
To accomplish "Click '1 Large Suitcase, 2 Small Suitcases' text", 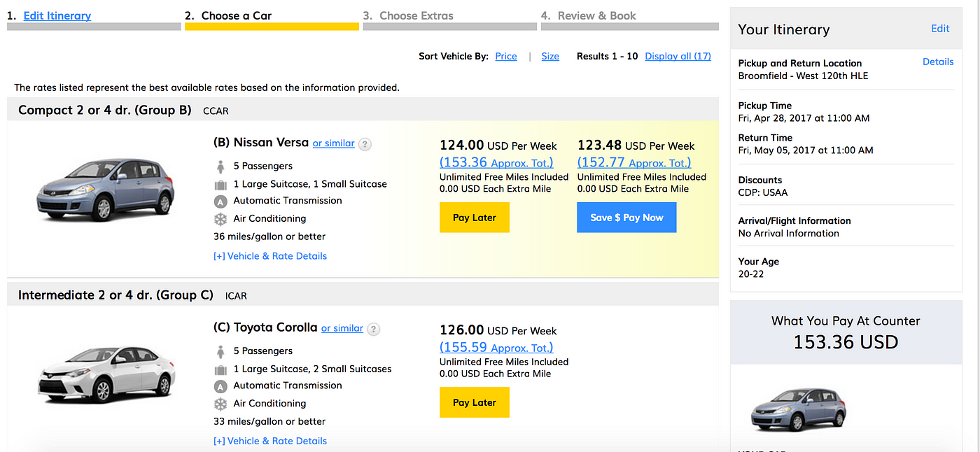I will (x=313, y=369).
